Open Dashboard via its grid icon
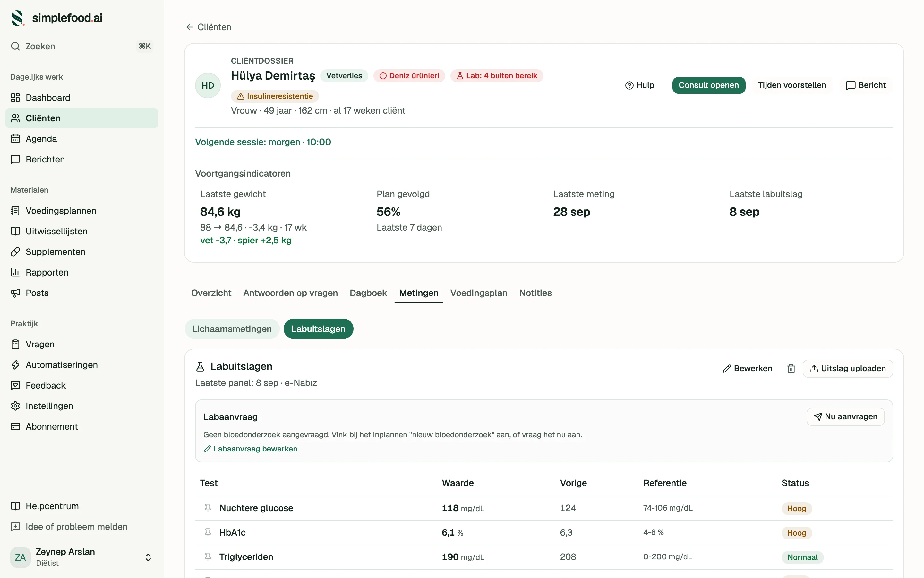Image resolution: width=924 pixels, height=578 pixels. pyautogui.click(x=15, y=98)
